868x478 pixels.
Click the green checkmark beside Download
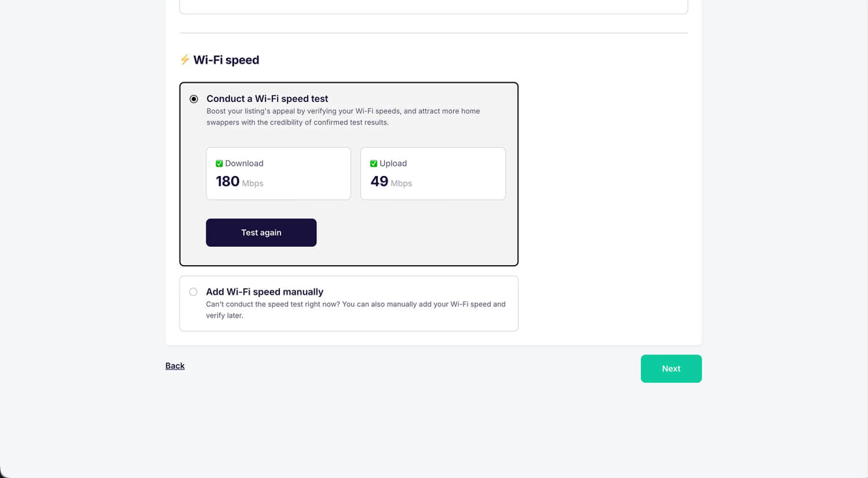point(219,163)
